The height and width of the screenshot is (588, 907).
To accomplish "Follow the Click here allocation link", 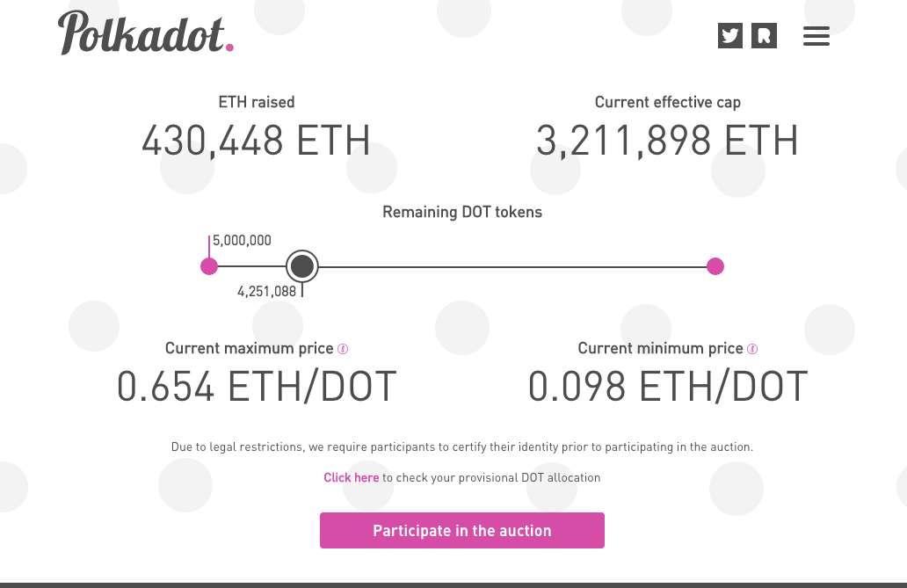I will coord(352,477).
